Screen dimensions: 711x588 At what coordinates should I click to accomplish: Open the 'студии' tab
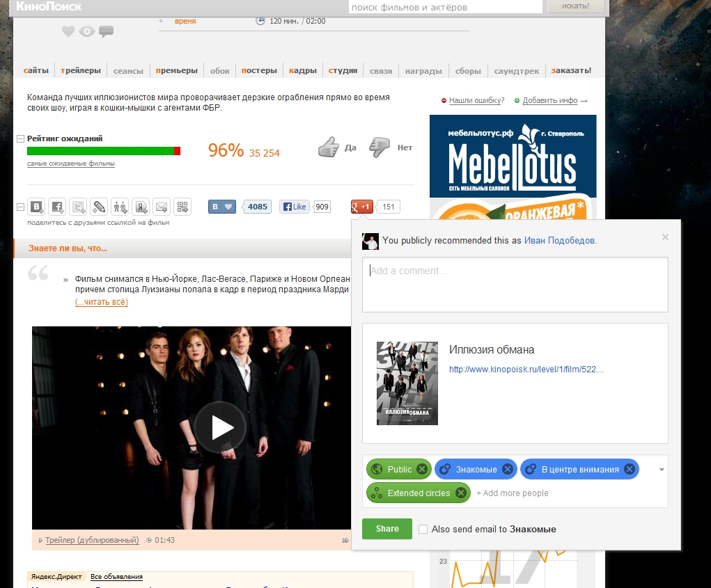tap(343, 71)
